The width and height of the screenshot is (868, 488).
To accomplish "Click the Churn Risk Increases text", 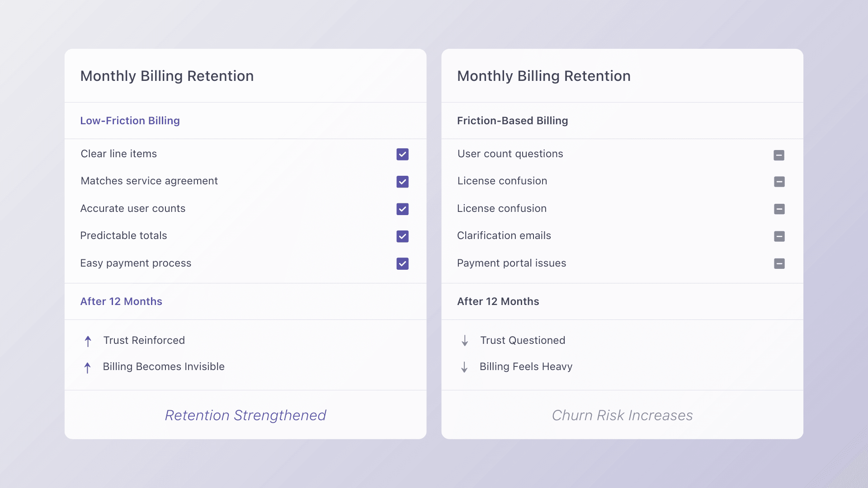I will 622,415.
